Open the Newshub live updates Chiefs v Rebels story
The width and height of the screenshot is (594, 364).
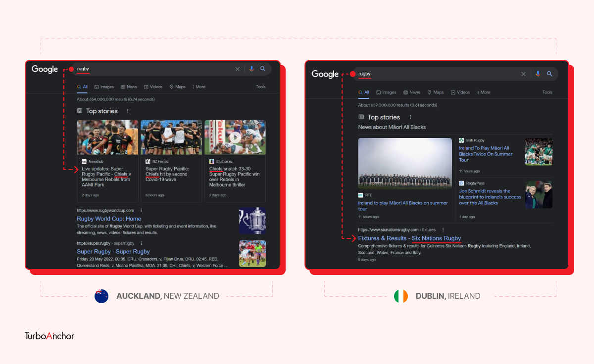[106, 177]
